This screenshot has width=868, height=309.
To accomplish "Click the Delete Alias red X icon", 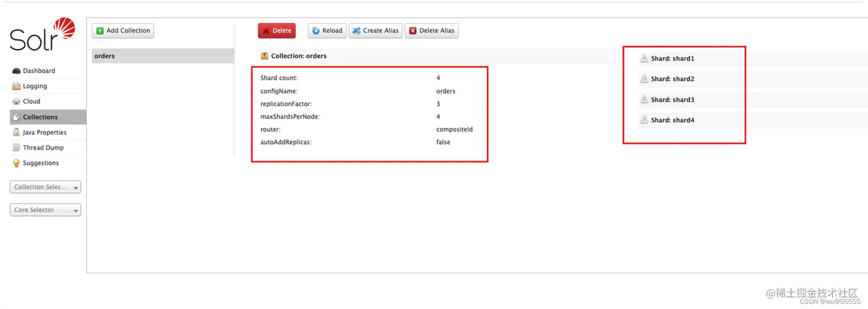I will point(413,31).
